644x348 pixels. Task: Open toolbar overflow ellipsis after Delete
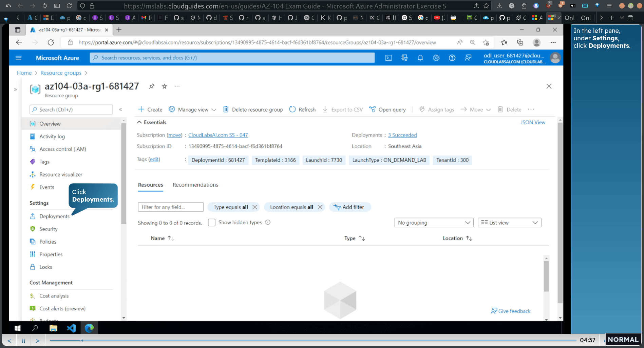pyautogui.click(x=531, y=109)
